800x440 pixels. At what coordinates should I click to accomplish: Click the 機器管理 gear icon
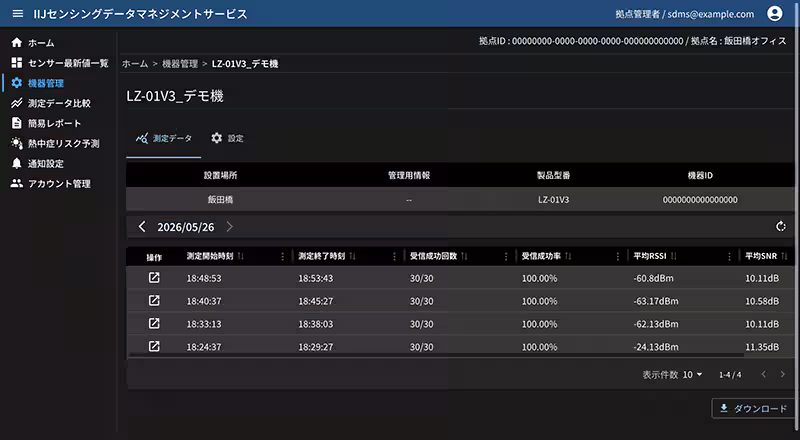click(17, 83)
